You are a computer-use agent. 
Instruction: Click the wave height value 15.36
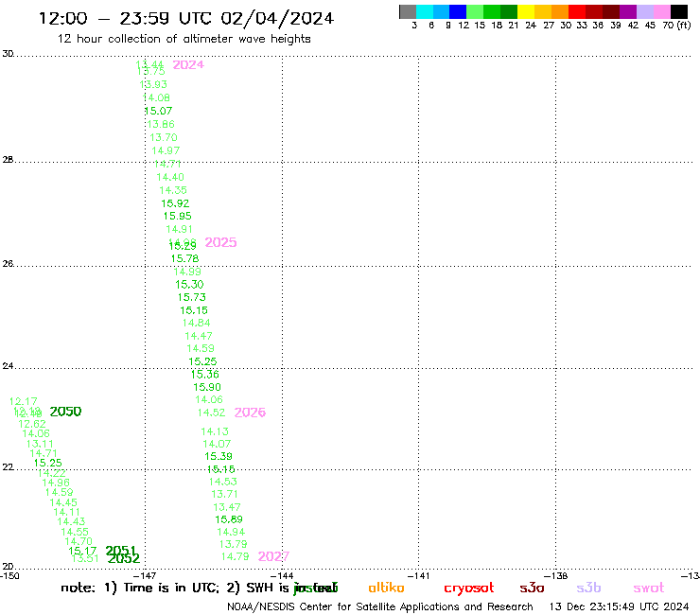click(205, 375)
